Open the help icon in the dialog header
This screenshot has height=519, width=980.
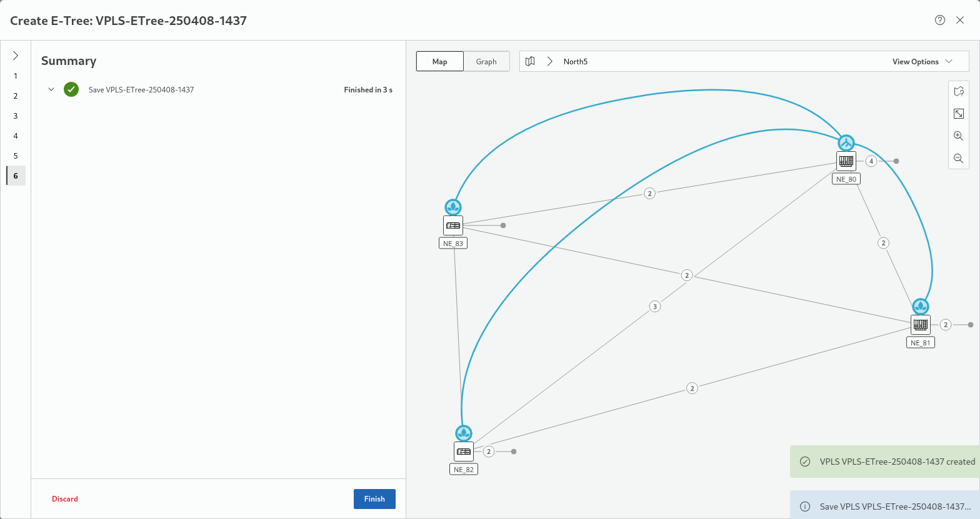[940, 20]
